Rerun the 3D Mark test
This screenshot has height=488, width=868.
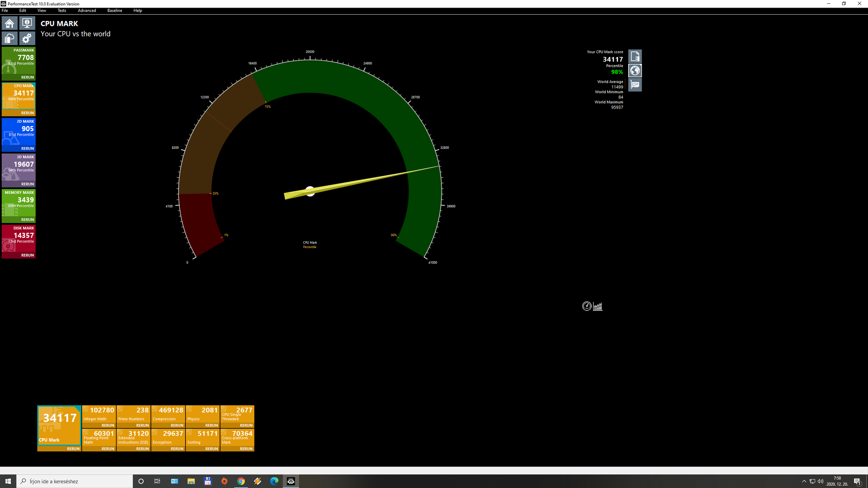pos(27,184)
